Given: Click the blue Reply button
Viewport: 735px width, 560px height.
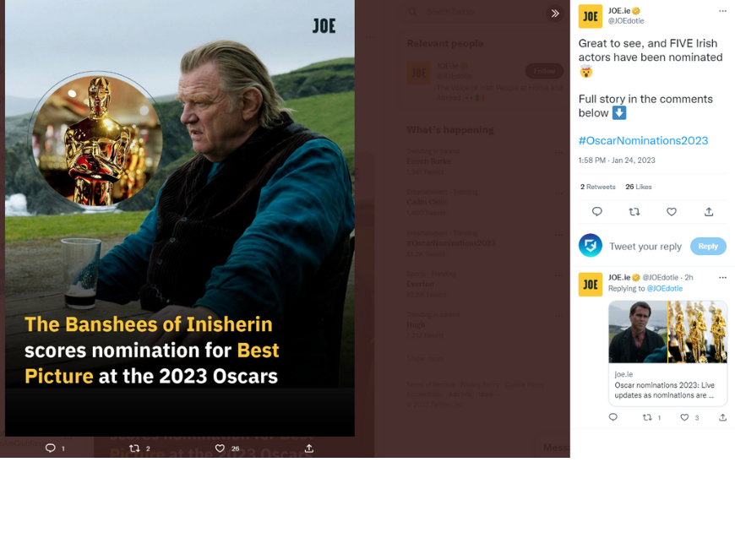Looking at the screenshot, I should coord(708,247).
